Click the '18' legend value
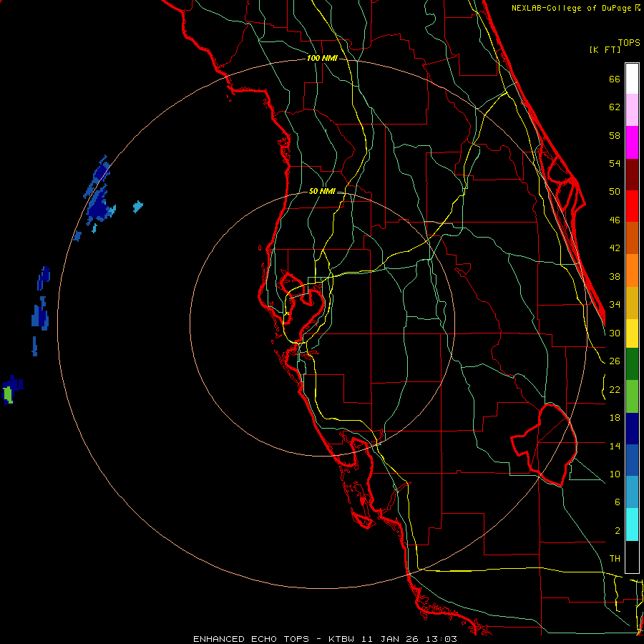 (x=615, y=418)
